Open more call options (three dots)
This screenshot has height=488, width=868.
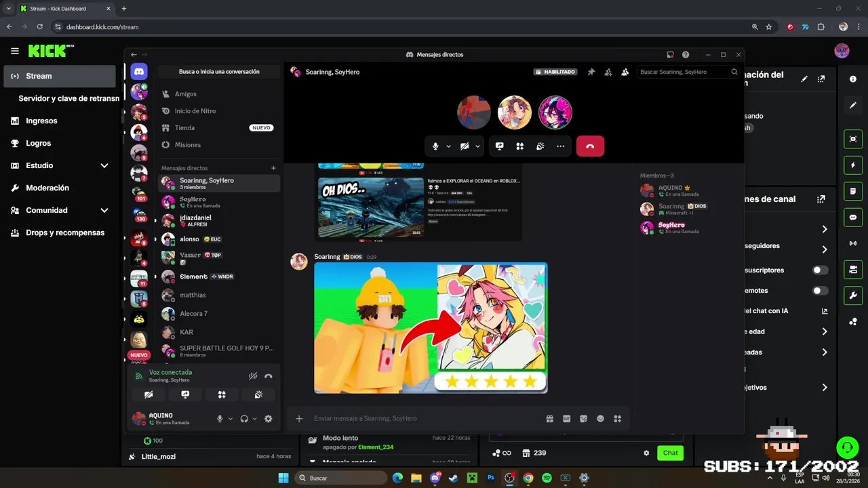tap(561, 146)
